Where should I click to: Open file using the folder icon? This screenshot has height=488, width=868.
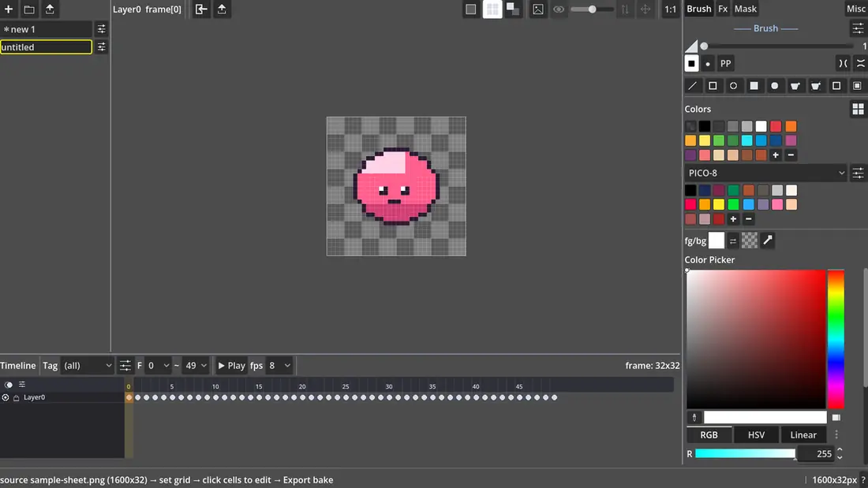point(29,9)
